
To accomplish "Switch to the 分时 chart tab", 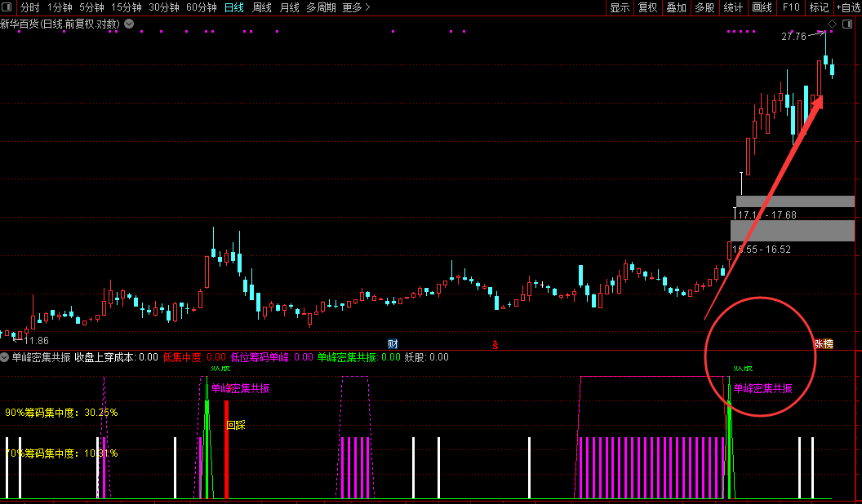I will (29, 7).
